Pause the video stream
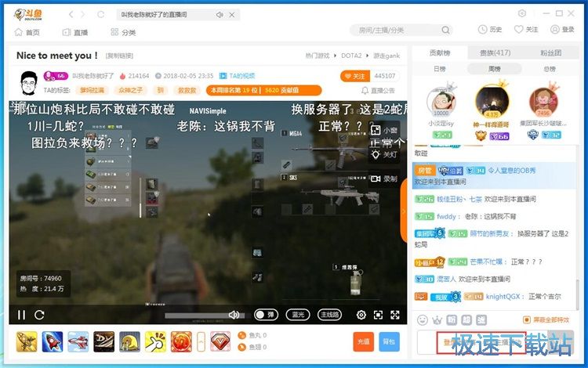The width and height of the screenshot is (588, 368). click(22, 315)
